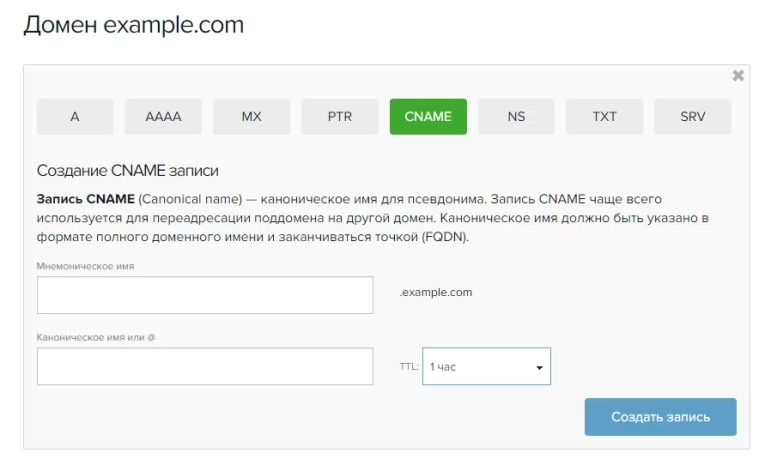Image resolution: width=765 pixels, height=465 pixels.
Task: Focus the Мнемоническое имя input field
Action: (205, 295)
